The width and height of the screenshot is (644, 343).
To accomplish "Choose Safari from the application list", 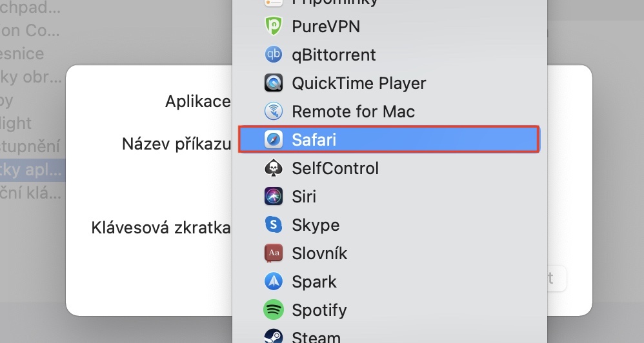I will coord(388,140).
